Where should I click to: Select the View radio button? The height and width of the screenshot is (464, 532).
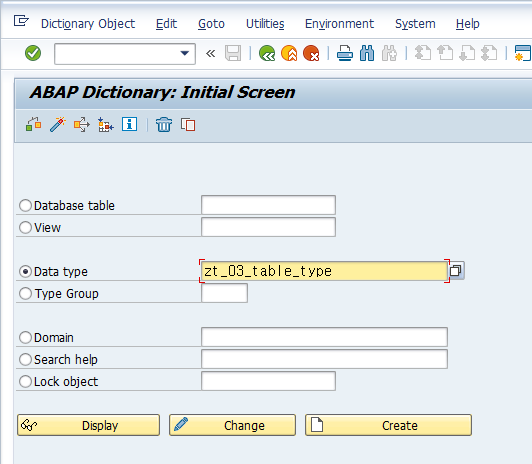[25, 227]
